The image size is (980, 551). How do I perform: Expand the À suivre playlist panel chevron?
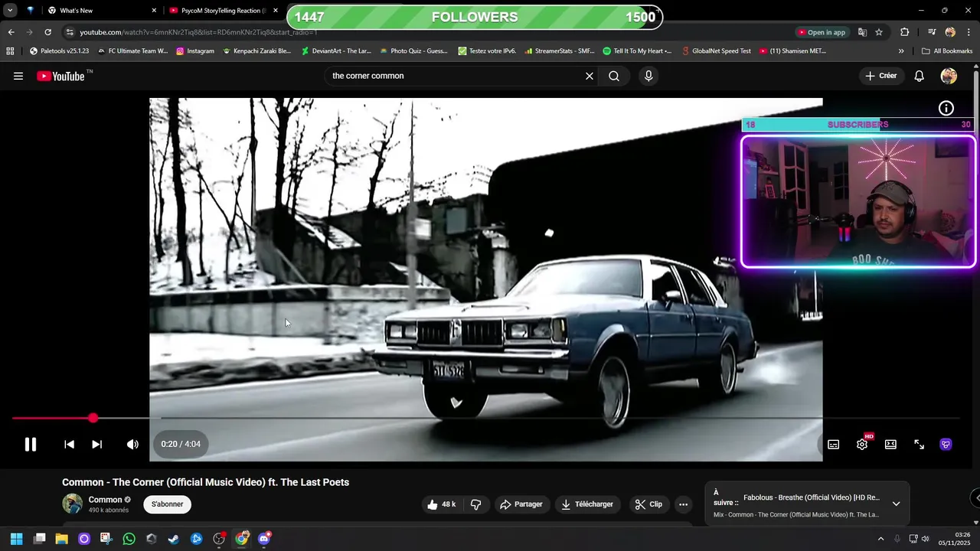(x=896, y=504)
